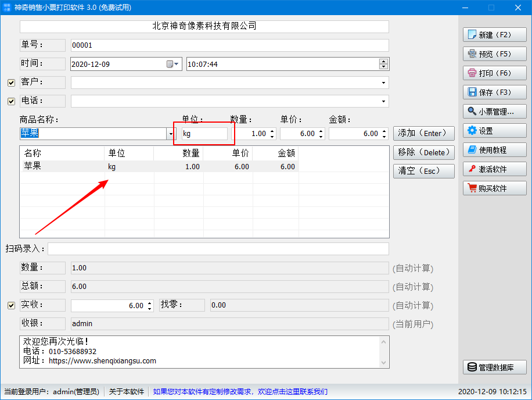532x400 pixels.
Task: Open print preview with 预览 (F5)
Action: (x=494, y=54)
